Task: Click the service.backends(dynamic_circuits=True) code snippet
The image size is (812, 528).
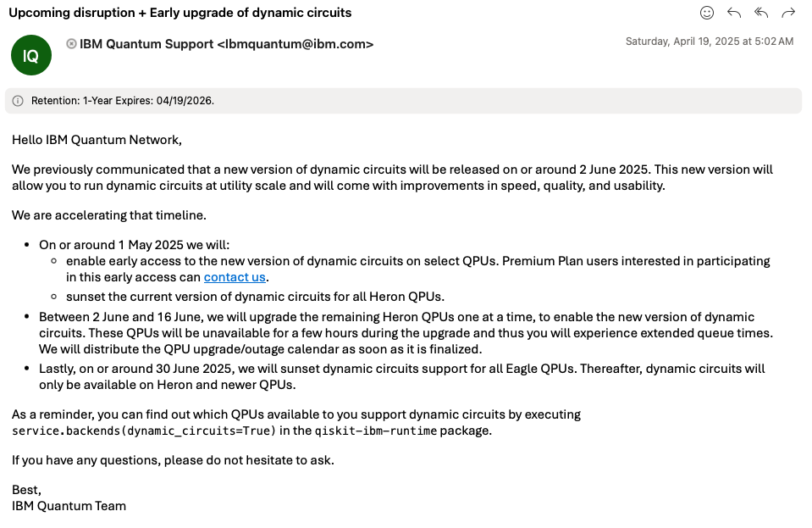Action: pyautogui.click(x=145, y=431)
